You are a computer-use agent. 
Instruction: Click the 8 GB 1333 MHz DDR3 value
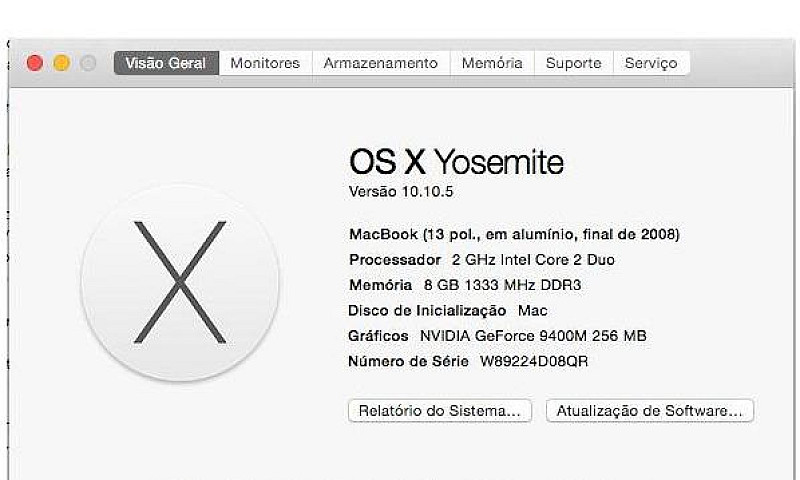pyautogui.click(x=503, y=285)
